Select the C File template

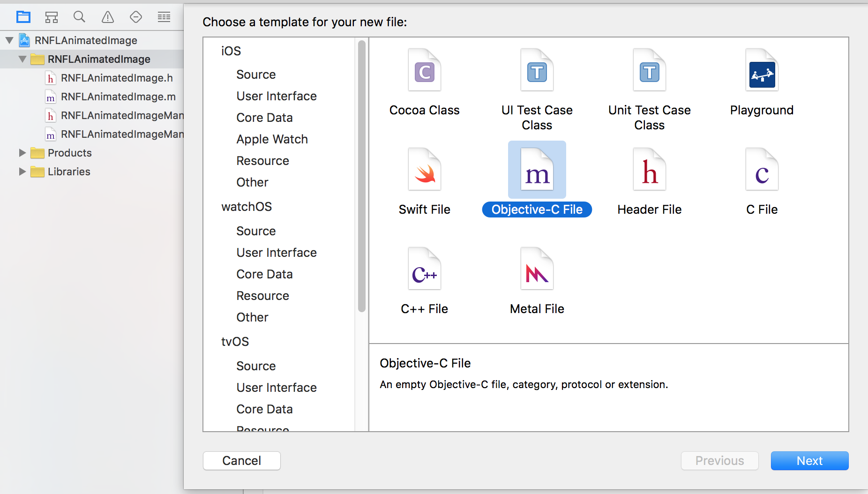(x=762, y=170)
